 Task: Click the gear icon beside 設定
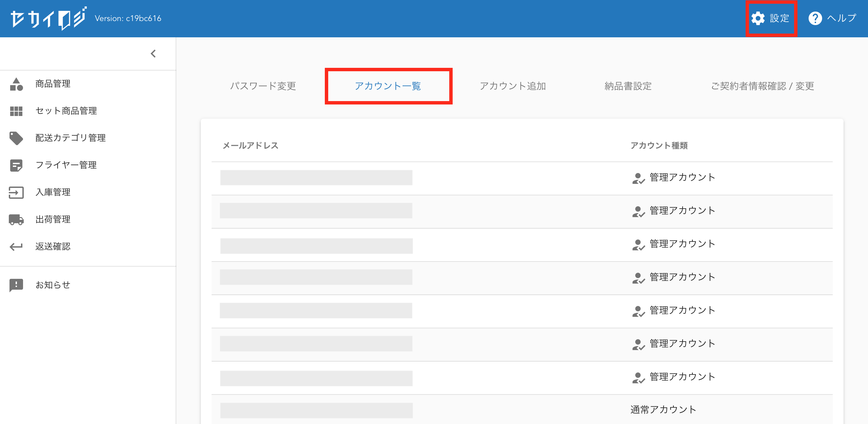pyautogui.click(x=758, y=18)
